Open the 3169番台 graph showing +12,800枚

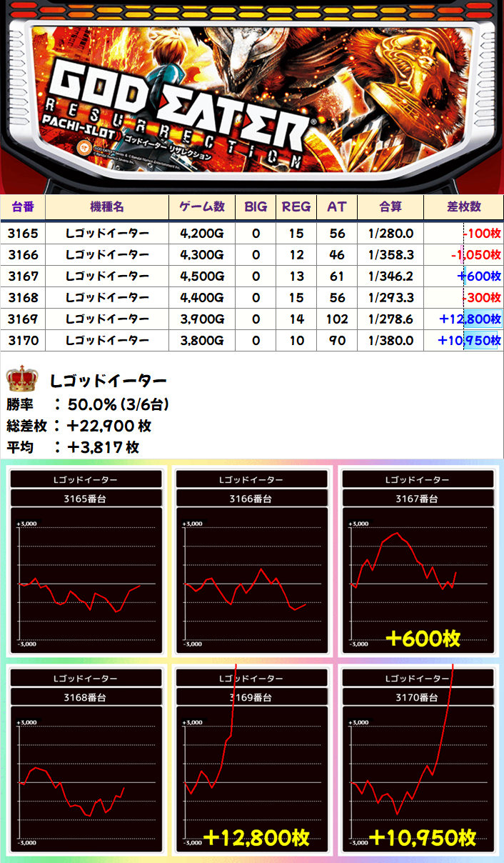click(253, 761)
